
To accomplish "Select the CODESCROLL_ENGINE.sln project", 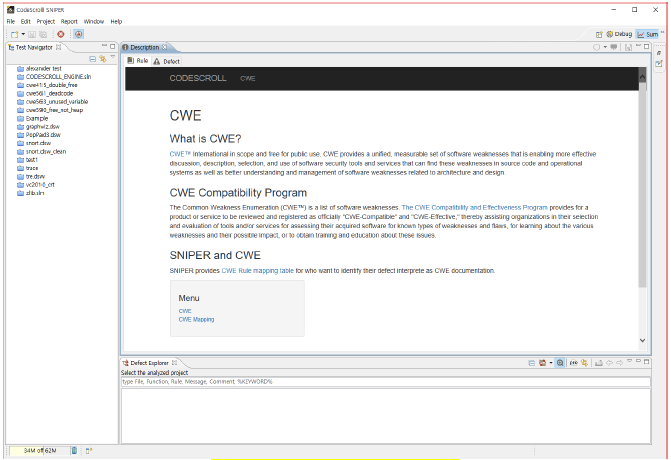I will 54,77.
